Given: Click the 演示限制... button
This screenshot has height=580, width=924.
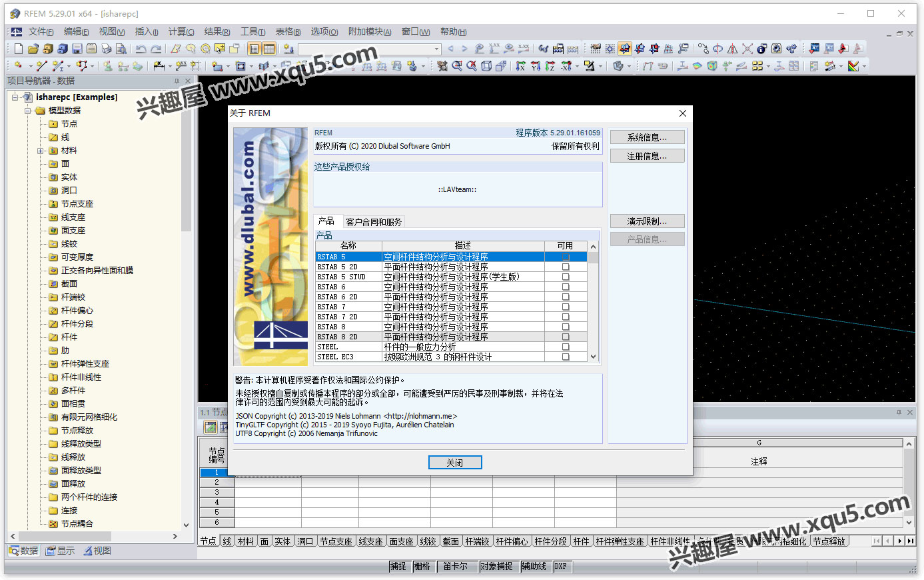Looking at the screenshot, I should click(x=647, y=221).
